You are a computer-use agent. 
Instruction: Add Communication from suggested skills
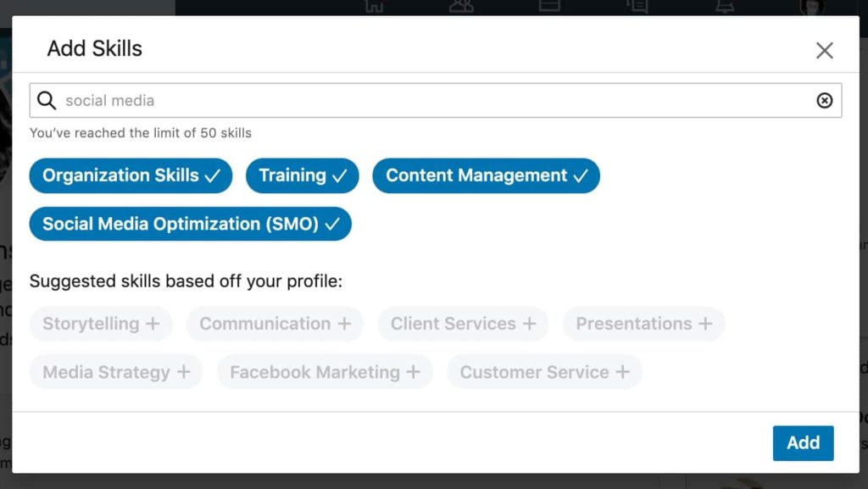point(275,325)
